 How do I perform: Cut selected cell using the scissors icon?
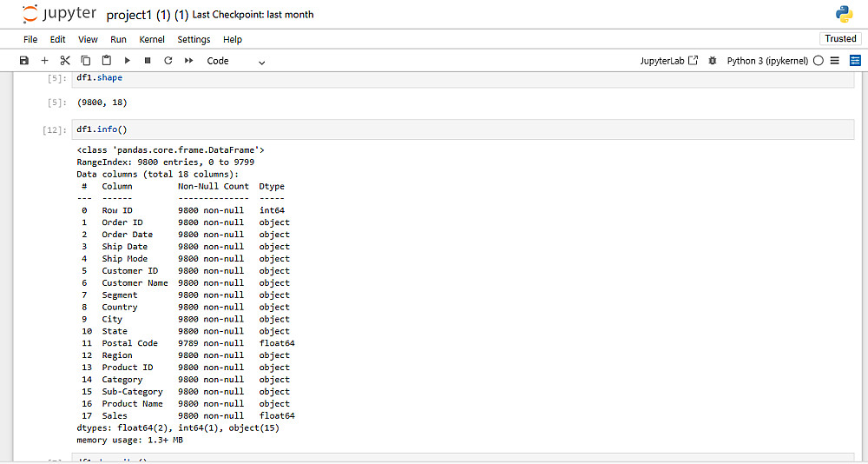(x=65, y=61)
